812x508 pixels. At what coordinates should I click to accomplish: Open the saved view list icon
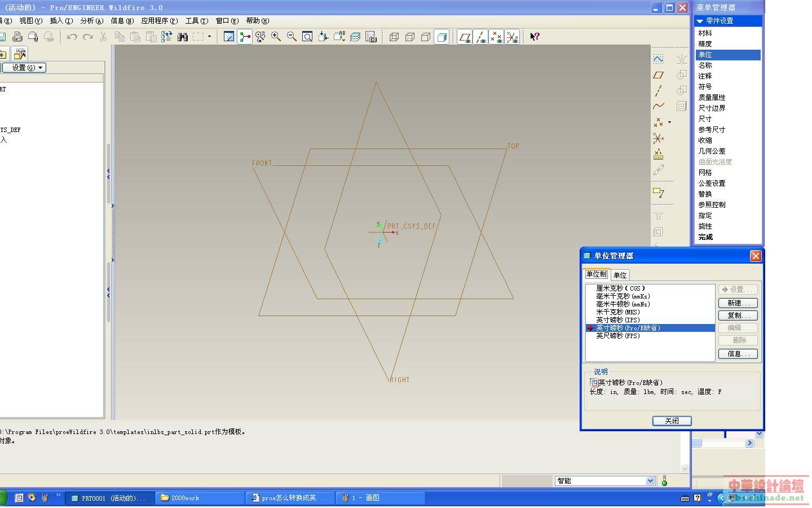[339, 37]
